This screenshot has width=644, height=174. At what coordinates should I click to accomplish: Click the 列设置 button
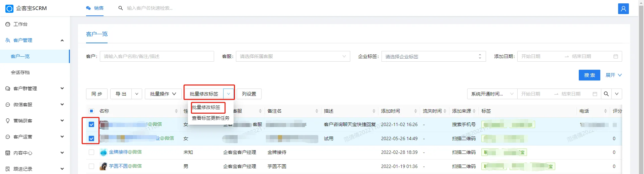pyautogui.click(x=249, y=94)
